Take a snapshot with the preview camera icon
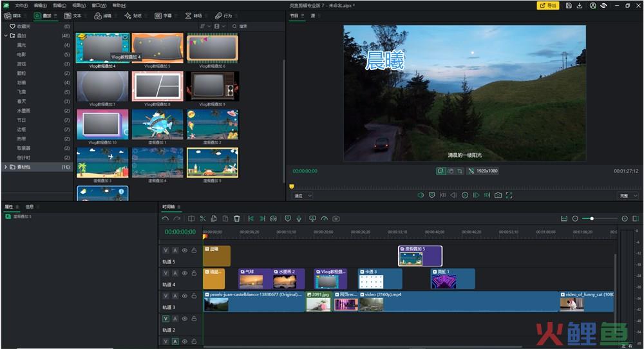Image resolution: width=644 pixels, height=349 pixels. [x=498, y=195]
